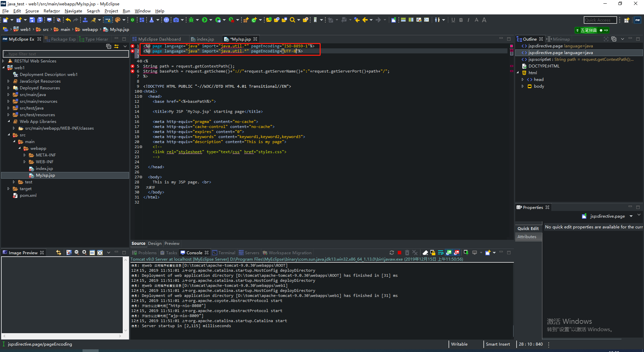Click the Quick Access search field
644x352 pixels.
point(600,20)
